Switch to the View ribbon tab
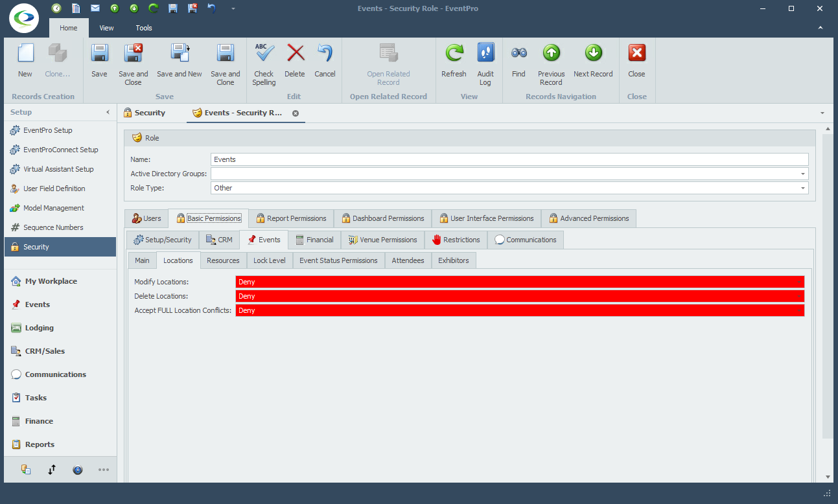 (x=106, y=28)
